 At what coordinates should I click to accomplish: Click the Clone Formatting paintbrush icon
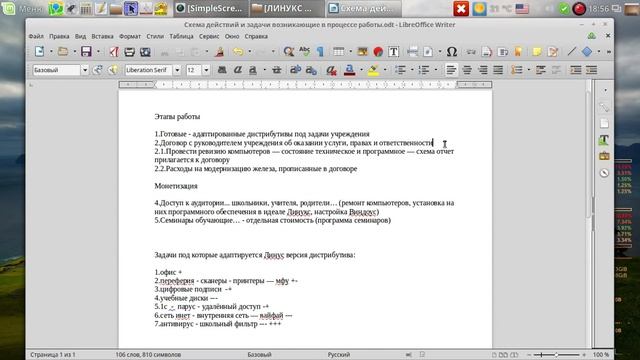coord(220,52)
